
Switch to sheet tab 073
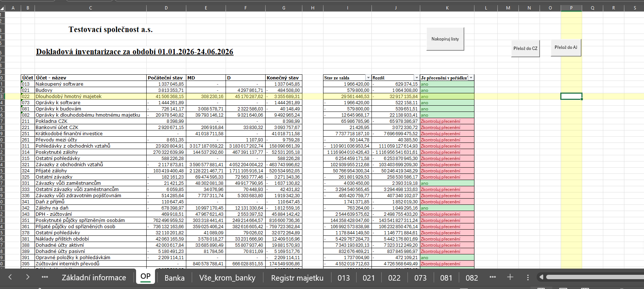pos(421,278)
